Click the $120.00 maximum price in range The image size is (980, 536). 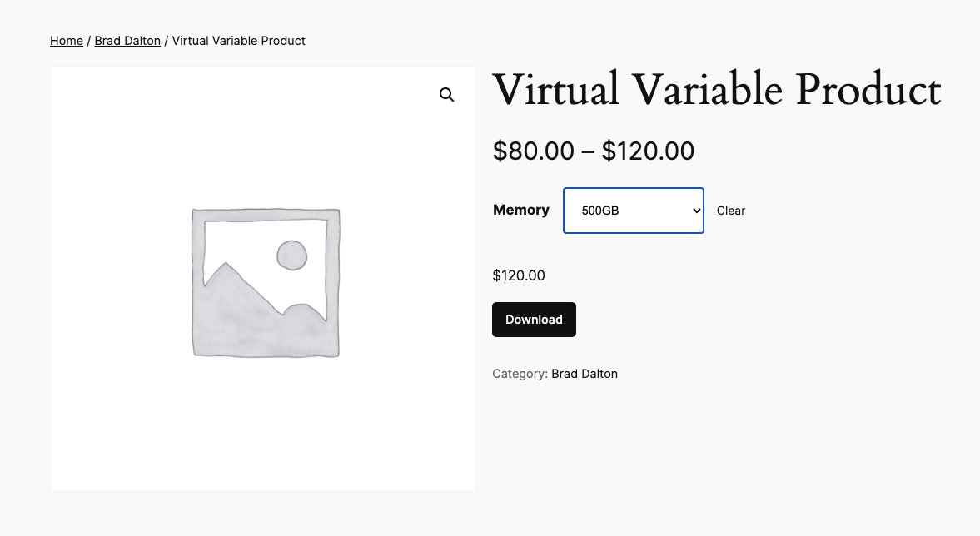point(648,151)
